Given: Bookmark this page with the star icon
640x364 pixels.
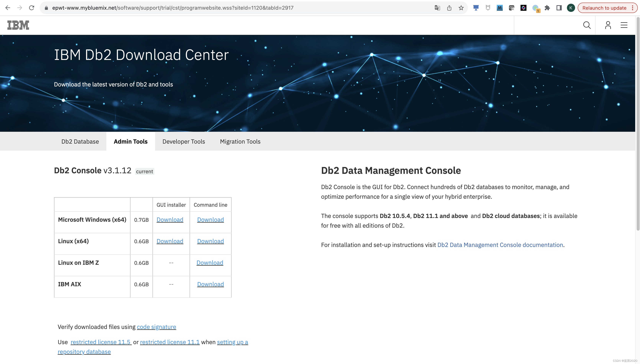Looking at the screenshot, I should click(461, 8).
